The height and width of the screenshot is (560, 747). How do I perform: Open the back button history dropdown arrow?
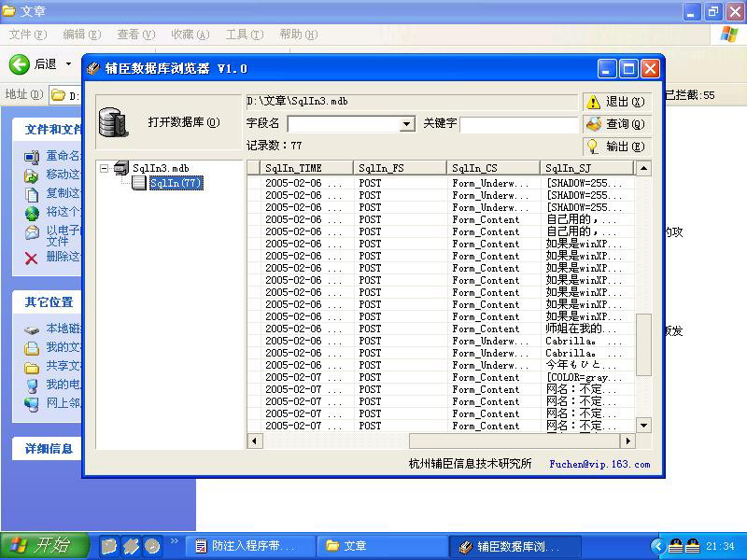[x=68, y=63]
